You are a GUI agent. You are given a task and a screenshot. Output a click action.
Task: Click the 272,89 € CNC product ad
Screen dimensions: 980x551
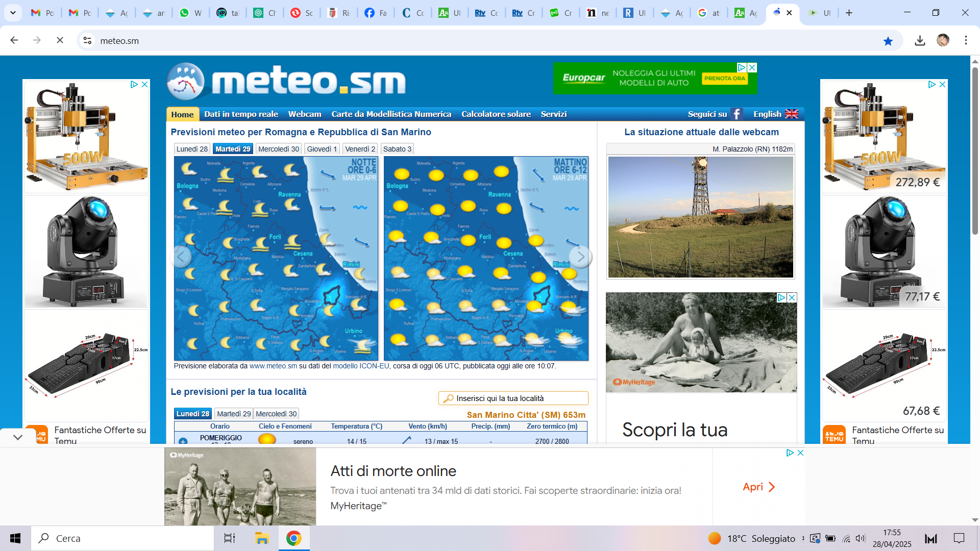(x=884, y=136)
